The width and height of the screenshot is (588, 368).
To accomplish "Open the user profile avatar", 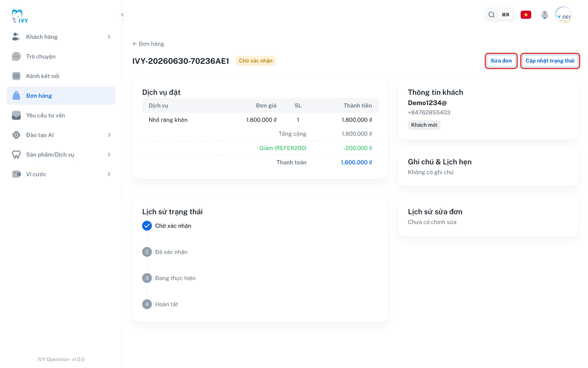I will 563,15.
